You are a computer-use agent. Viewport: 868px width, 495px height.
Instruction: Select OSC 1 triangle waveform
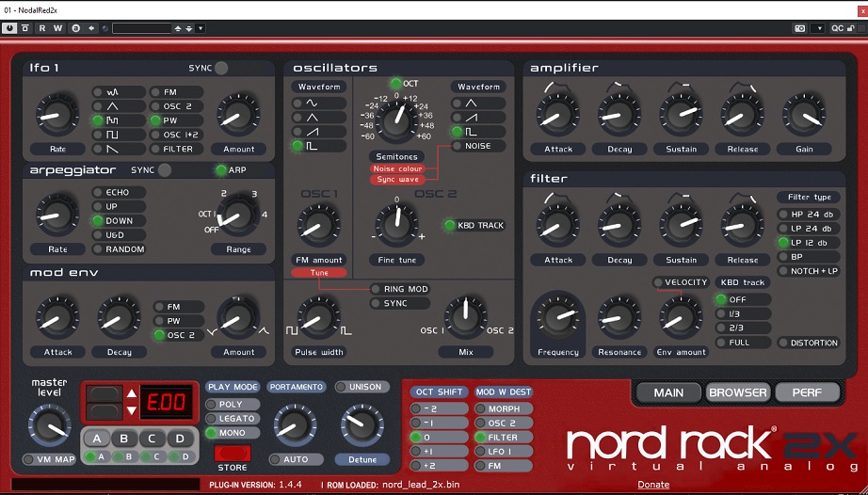pyautogui.click(x=319, y=118)
